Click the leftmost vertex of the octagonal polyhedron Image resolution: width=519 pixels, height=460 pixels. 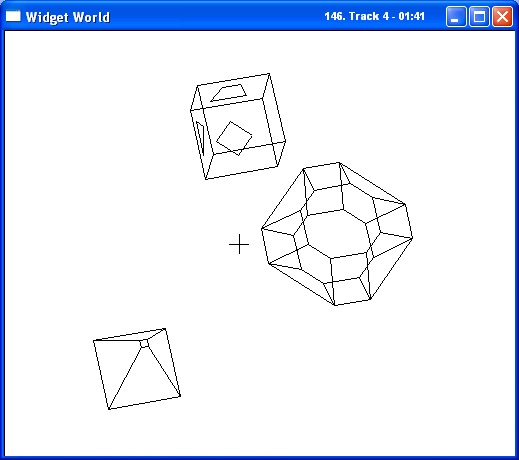(x=262, y=229)
